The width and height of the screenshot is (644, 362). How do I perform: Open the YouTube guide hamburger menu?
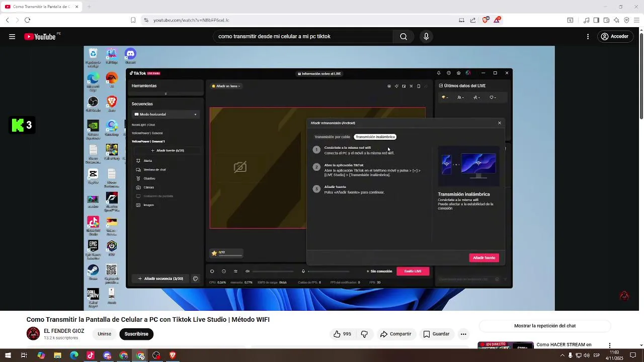[12, 36]
